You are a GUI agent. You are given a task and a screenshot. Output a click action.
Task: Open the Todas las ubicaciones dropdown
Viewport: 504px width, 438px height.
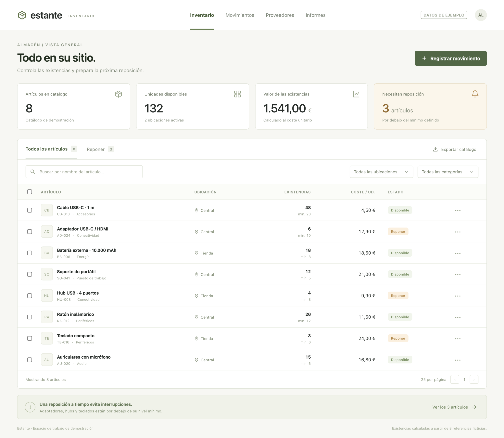click(x=381, y=172)
